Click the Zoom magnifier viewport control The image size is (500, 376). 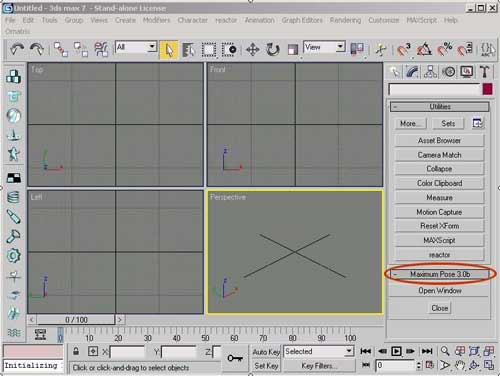tap(445, 351)
